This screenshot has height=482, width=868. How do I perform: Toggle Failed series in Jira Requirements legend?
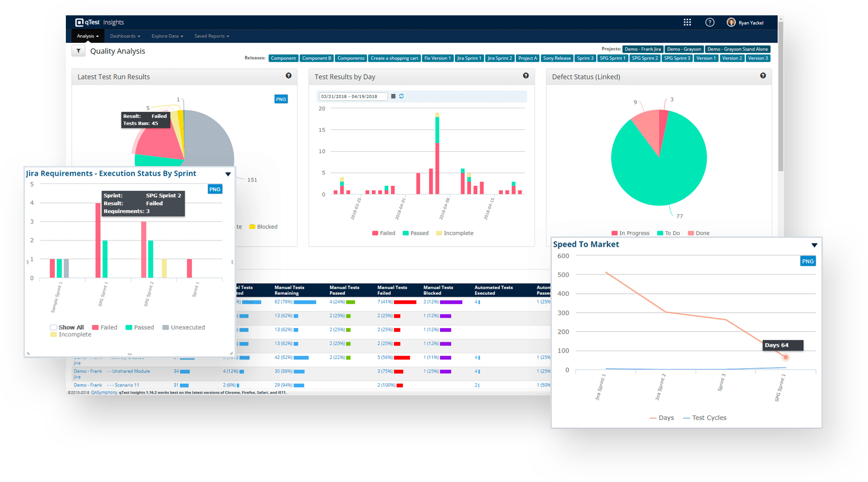(105, 327)
